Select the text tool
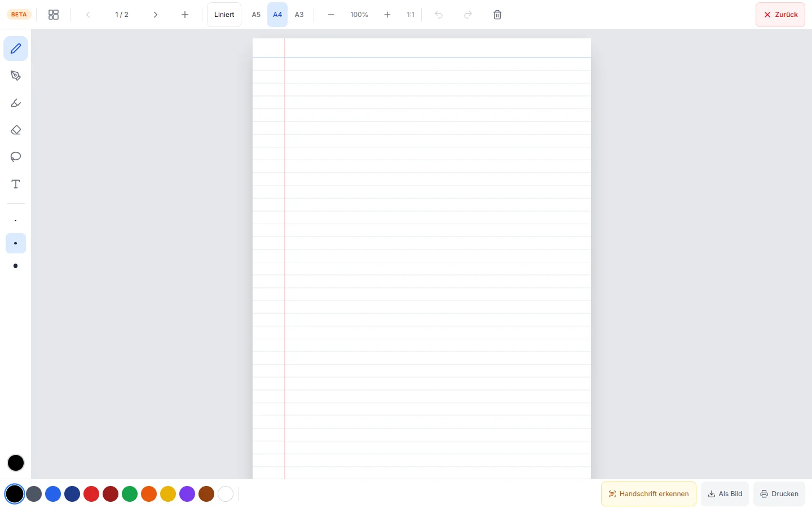 tap(16, 184)
